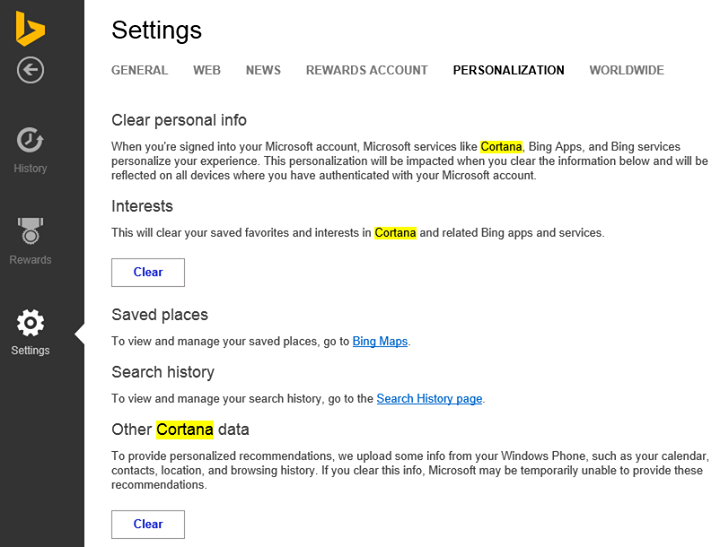This screenshot has width=720, height=547.
Task: Select the Settings gear icon
Action: (30, 323)
